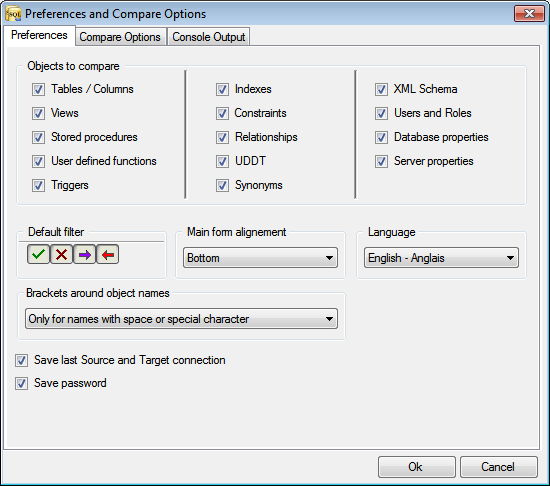This screenshot has width=550, height=486.
Task: Toggle the red left-arrow filter icon
Action: pos(108,254)
